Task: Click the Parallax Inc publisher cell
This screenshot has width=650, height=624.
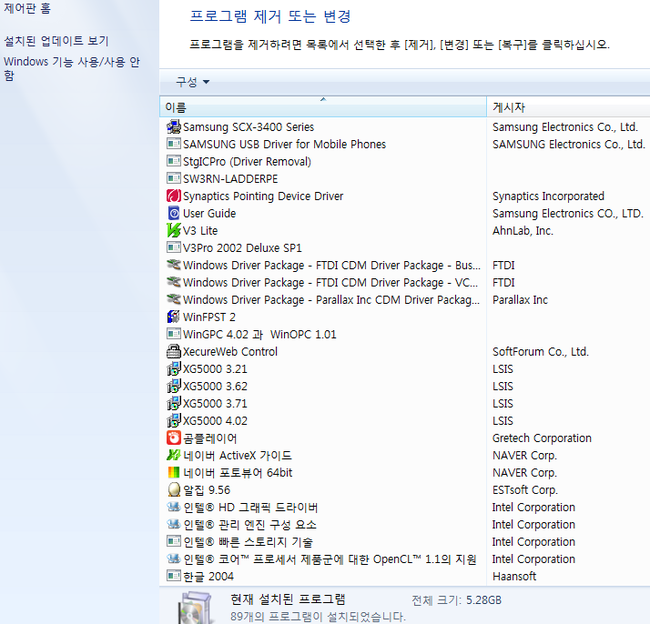Action: [520, 300]
